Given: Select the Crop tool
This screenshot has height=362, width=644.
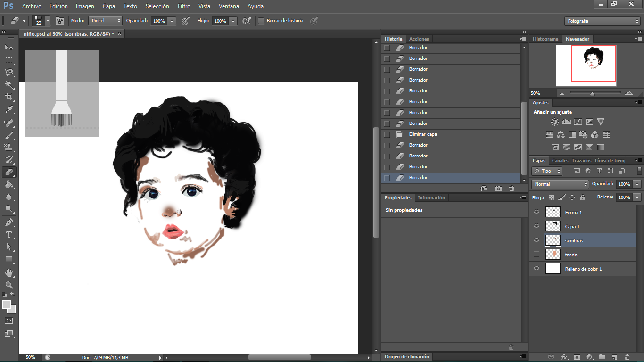Looking at the screenshot, I should pyautogui.click(x=9, y=97).
